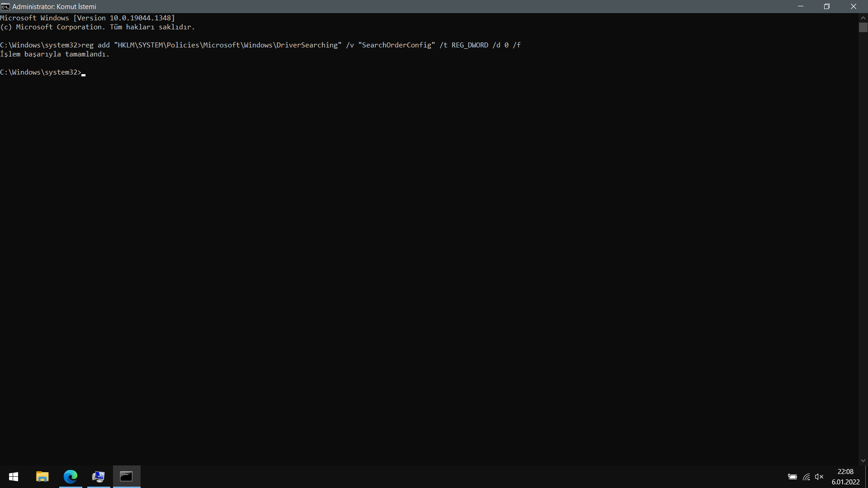
Task: Click the prompt line at C:\Windows\system32>
Action: tap(42, 72)
